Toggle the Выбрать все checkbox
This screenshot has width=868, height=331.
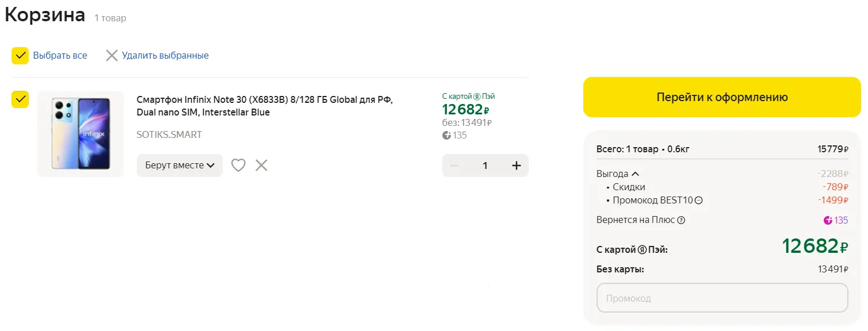20,56
